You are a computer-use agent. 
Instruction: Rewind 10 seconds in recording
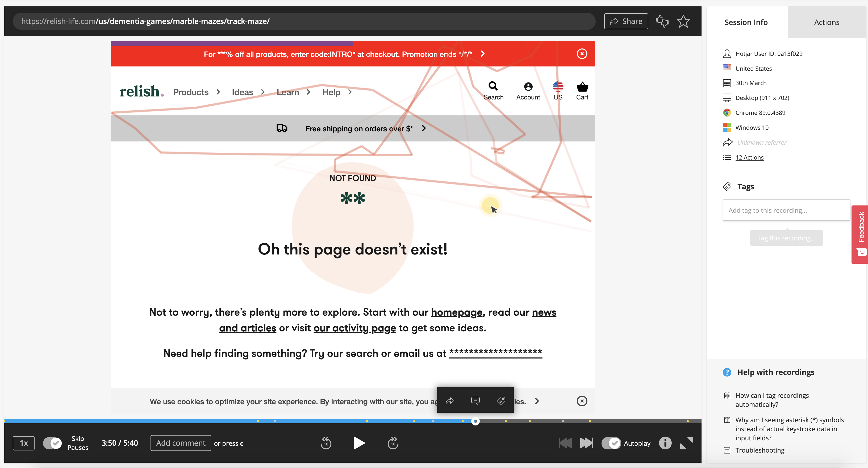[x=325, y=443]
